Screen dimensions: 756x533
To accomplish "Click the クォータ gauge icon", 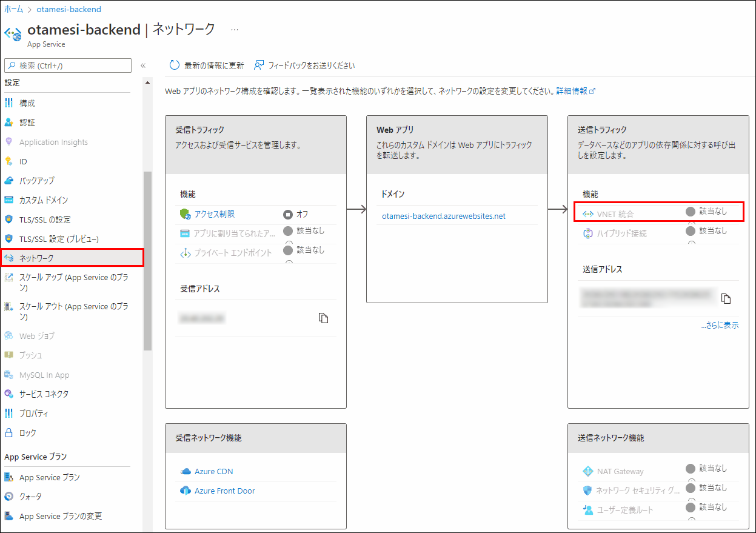I will coord(8,497).
